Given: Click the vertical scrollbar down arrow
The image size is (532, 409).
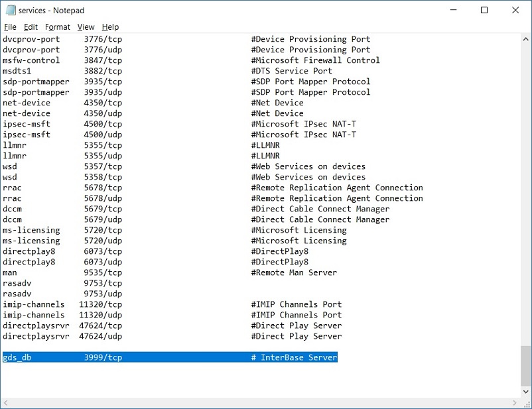Looking at the screenshot, I should pyautogui.click(x=525, y=392).
